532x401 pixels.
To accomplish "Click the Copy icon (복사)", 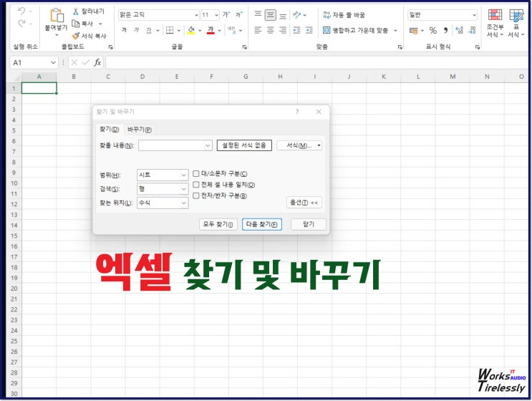I will click(x=75, y=24).
